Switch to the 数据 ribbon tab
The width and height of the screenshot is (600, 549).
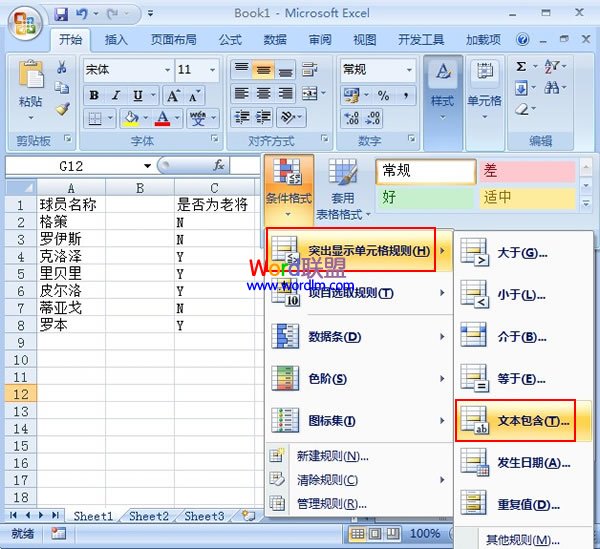275,39
